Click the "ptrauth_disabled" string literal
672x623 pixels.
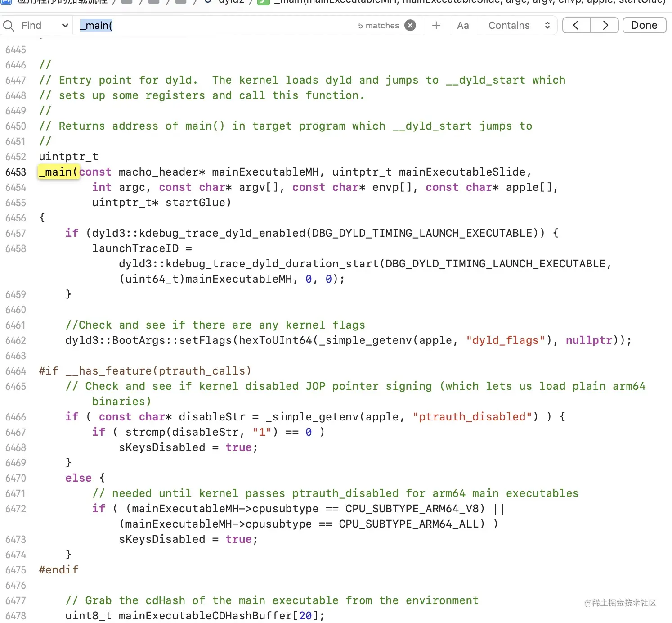(472, 417)
